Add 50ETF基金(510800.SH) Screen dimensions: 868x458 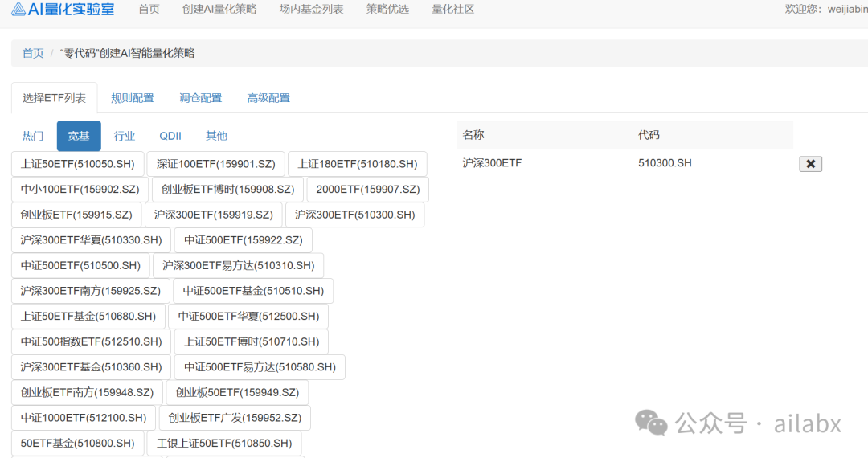pyautogui.click(x=77, y=444)
